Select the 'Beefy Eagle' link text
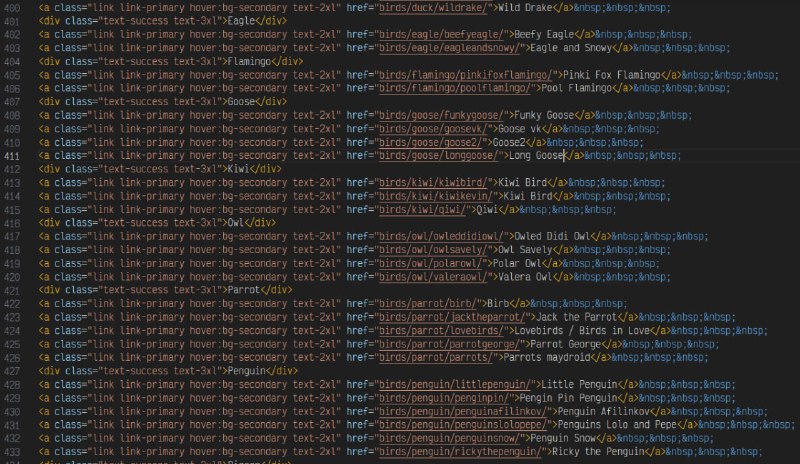Screen dimensions: 800x464 [x=544, y=35]
